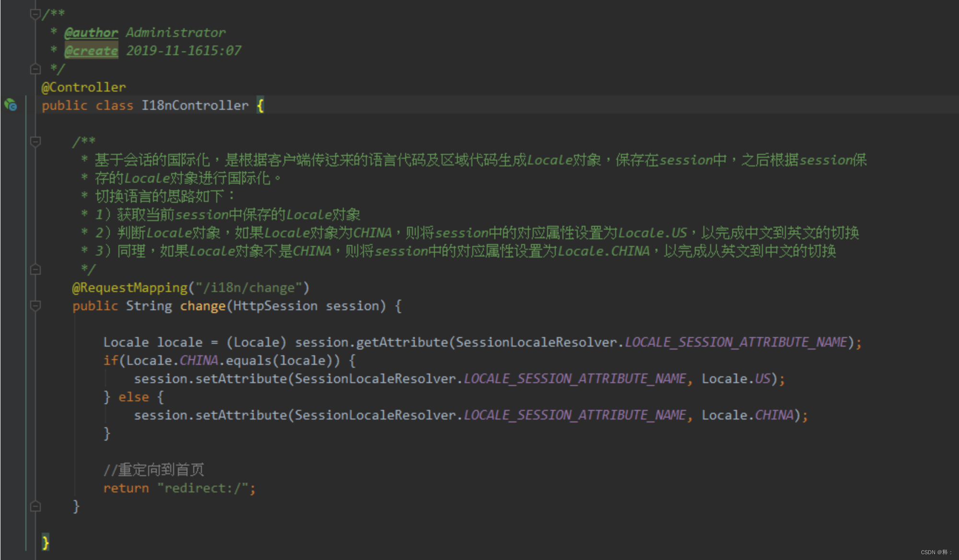The width and height of the screenshot is (959, 560).
Task: Click the @create tag in the Javadoc
Action: point(91,51)
